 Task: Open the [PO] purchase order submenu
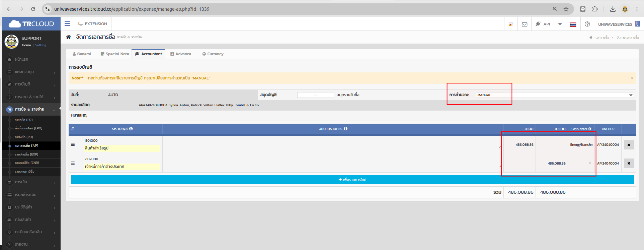click(x=31, y=137)
